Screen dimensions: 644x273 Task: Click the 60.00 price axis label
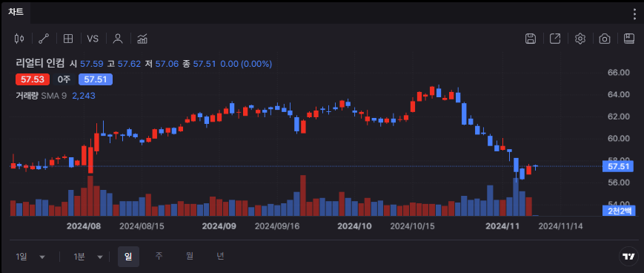pyautogui.click(x=619, y=139)
